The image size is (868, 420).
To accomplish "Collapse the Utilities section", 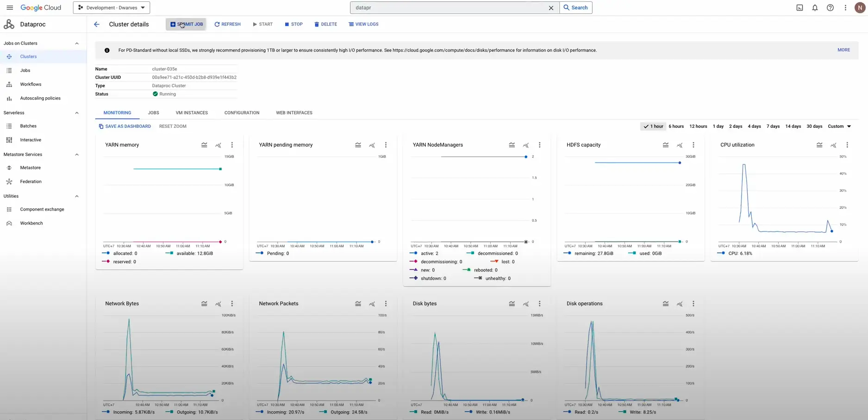I will [x=77, y=196].
